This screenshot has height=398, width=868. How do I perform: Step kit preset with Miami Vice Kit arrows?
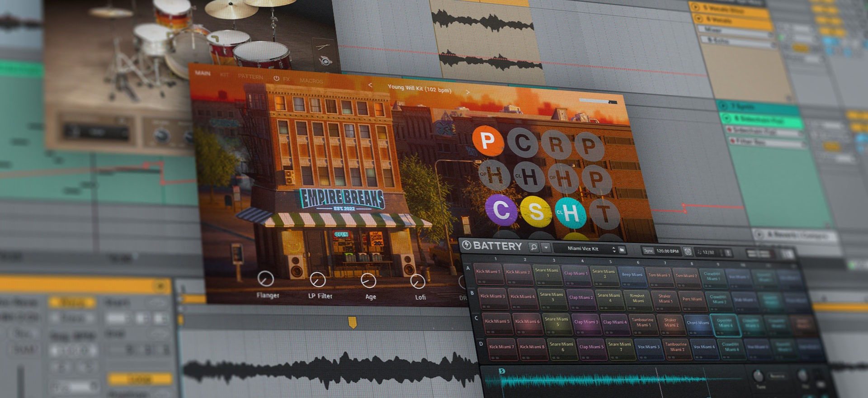[x=614, y=249]
